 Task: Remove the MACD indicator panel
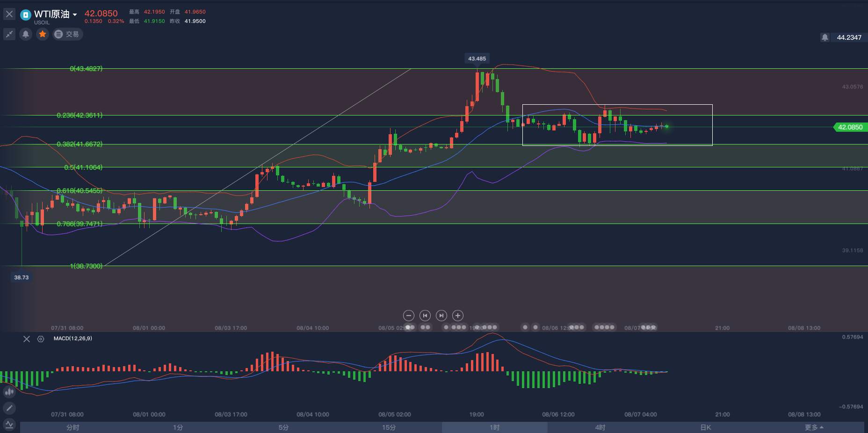click(x=27, y=339)
